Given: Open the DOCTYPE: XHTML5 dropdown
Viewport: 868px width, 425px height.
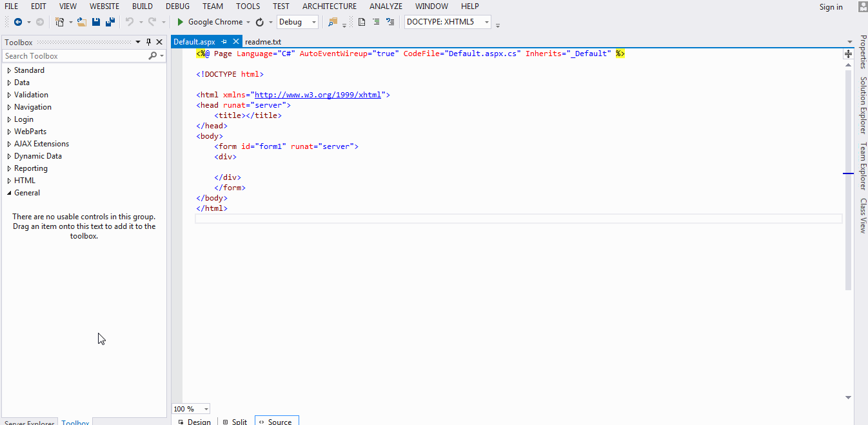Looking at the screenshot, I should pos(448,22).
